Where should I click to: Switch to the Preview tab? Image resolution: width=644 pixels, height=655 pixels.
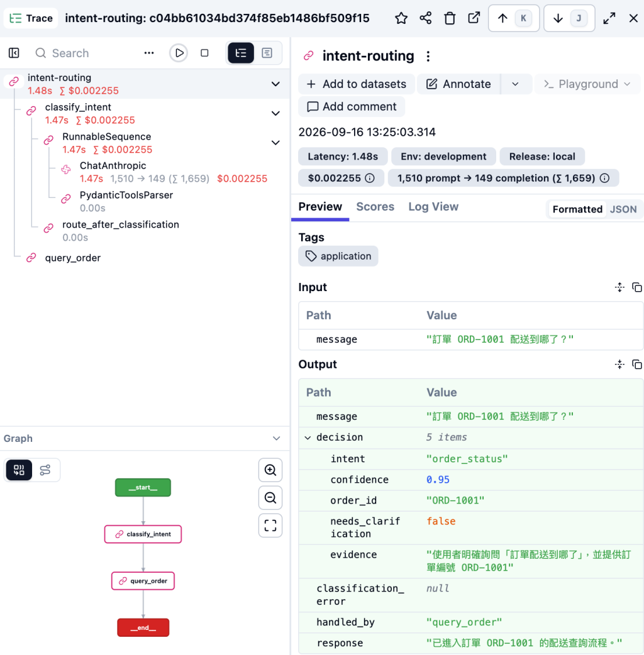click(320, 207)
